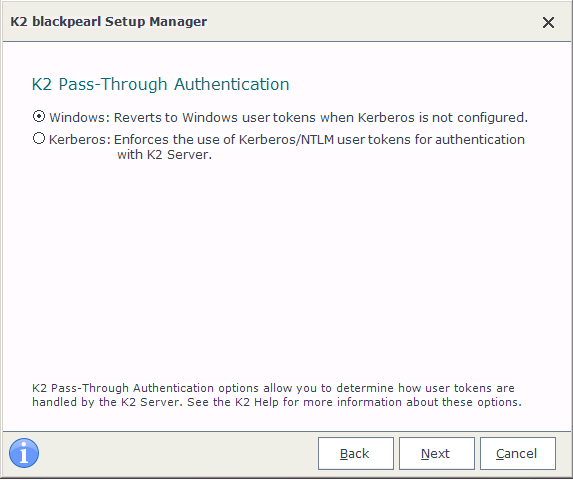The image size is (573, 480).
Task: Click the word 'Windows:' beside the selected radio
Action: [x=80, y=118]
